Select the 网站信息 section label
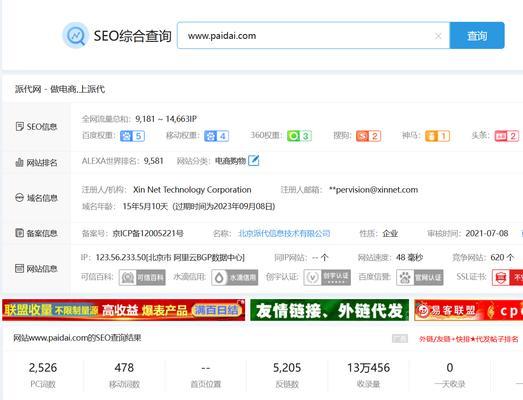The image size is (523, 400). click(x=37, y=268)
